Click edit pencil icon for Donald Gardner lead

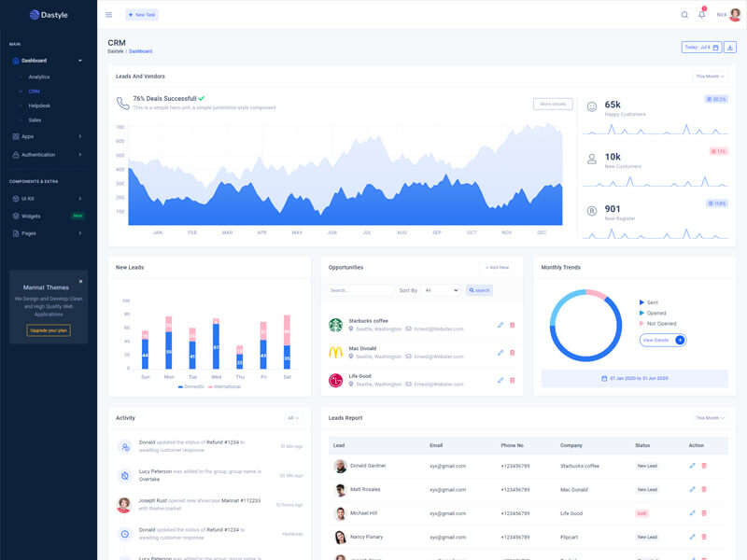pos(692,466)
